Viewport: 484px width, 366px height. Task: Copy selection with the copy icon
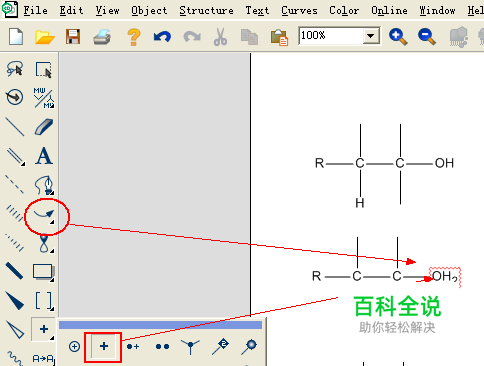point(249,37)
